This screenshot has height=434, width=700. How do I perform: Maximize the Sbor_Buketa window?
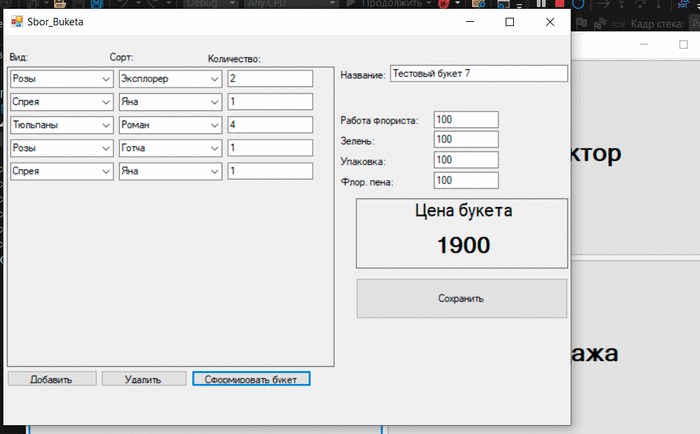(509, 22)
